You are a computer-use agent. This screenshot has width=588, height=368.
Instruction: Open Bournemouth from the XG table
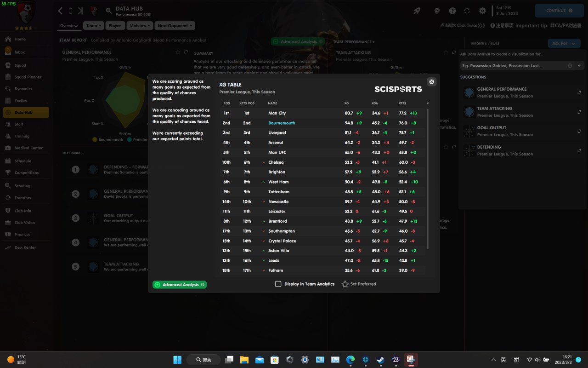(x=282, y=123)
